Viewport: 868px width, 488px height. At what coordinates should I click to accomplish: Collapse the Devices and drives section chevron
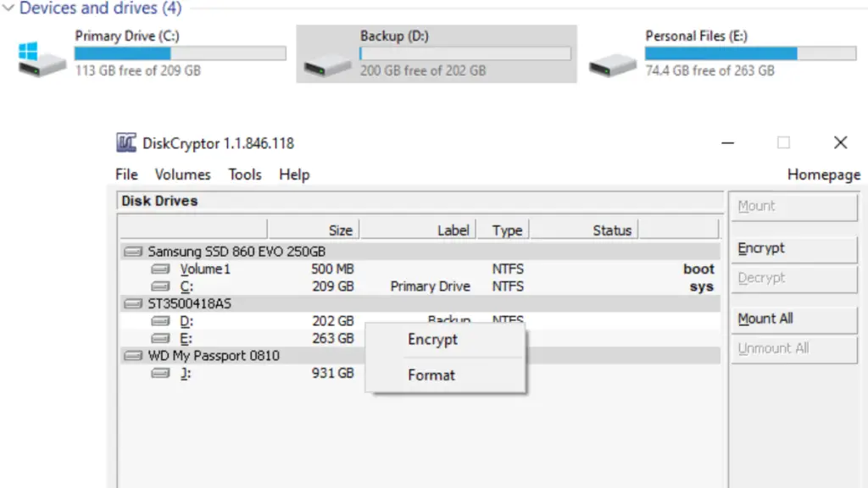click(x=8, y=8)
